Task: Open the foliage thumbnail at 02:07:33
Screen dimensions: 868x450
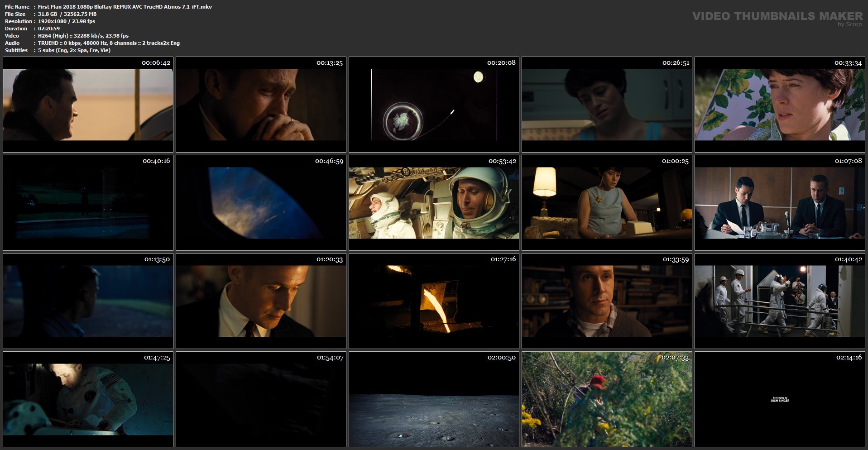Action: 607,399
